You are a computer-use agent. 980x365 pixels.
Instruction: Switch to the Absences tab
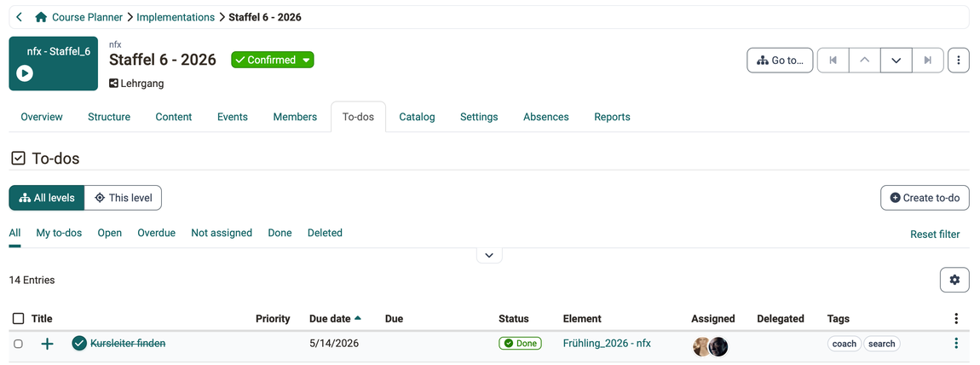[x=546, y=117]
